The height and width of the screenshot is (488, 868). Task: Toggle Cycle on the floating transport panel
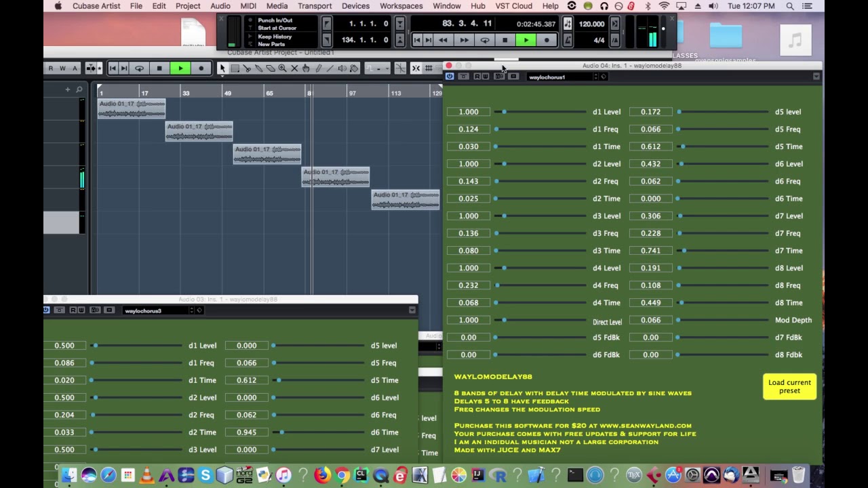pos(484,41)
